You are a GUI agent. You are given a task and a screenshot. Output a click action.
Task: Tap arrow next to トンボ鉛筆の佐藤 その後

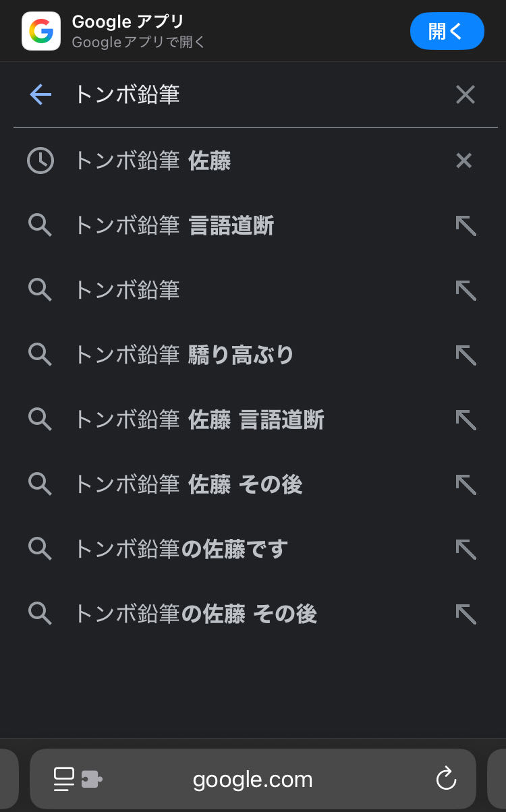(466, 614)
